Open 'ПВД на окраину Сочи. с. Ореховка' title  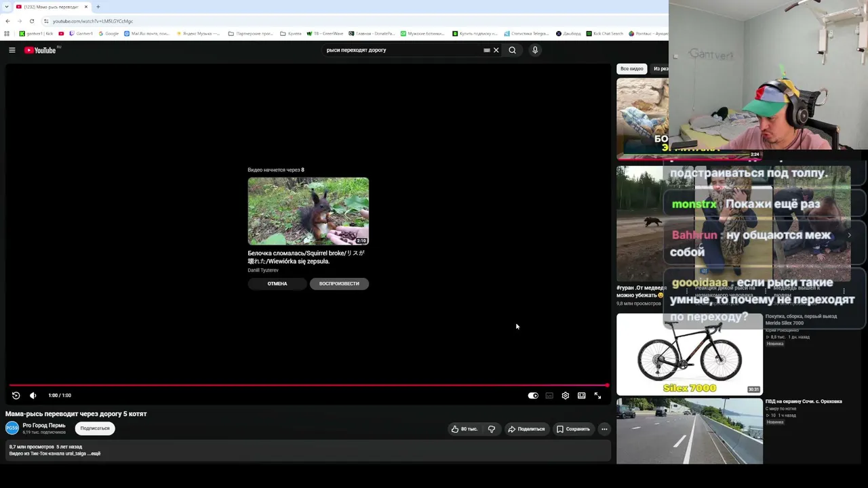tap(804, 401)
